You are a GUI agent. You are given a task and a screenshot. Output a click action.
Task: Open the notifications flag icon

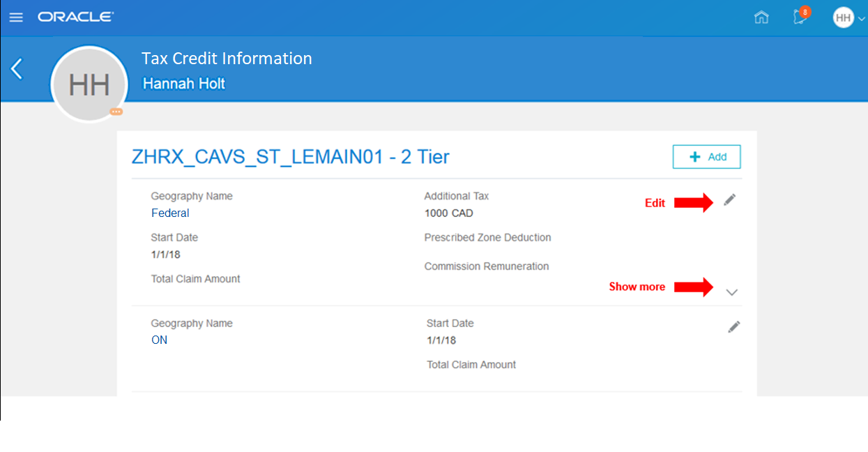[x=800, y=17]
